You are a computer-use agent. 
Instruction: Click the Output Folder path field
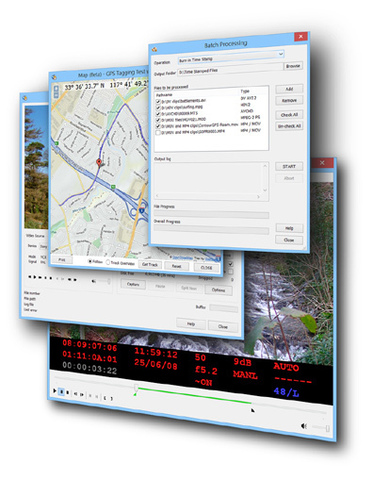[230, 70]
